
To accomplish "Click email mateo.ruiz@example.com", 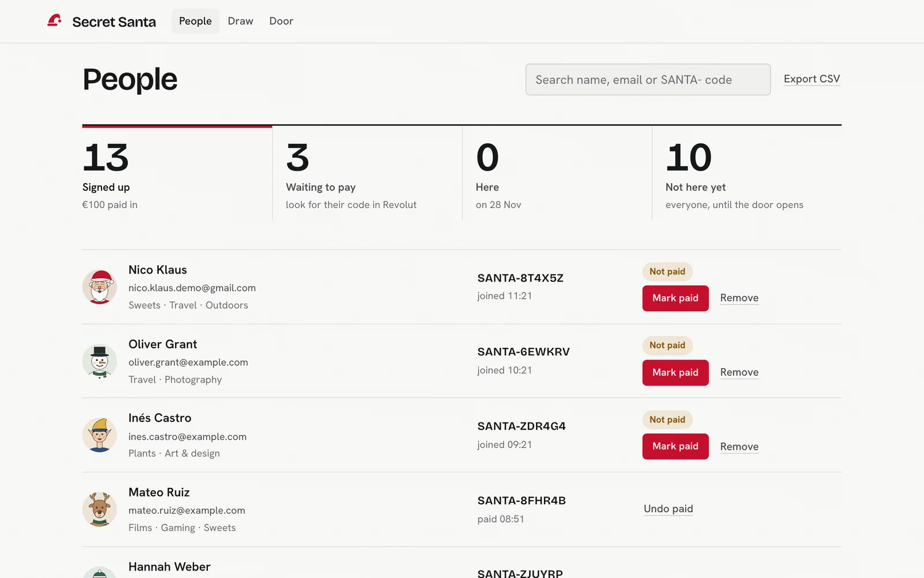I will [187, 511].
